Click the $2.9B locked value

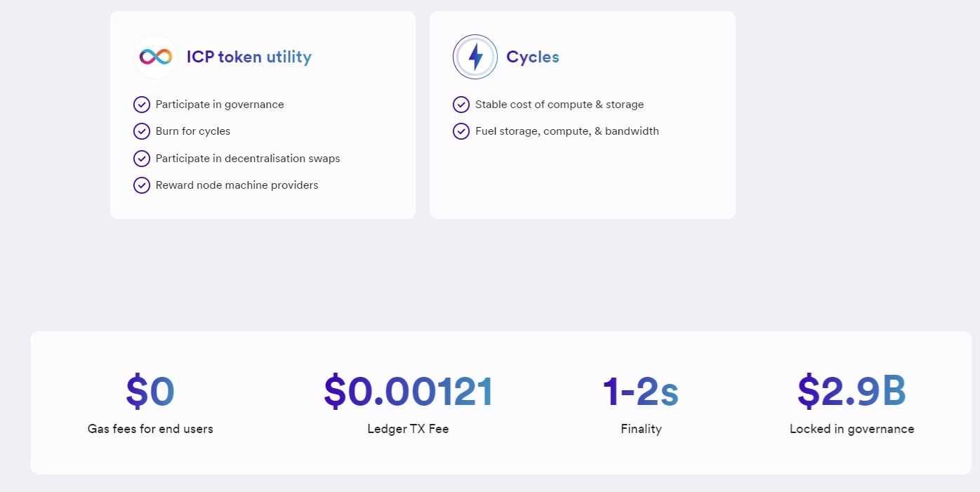point(852,392)
